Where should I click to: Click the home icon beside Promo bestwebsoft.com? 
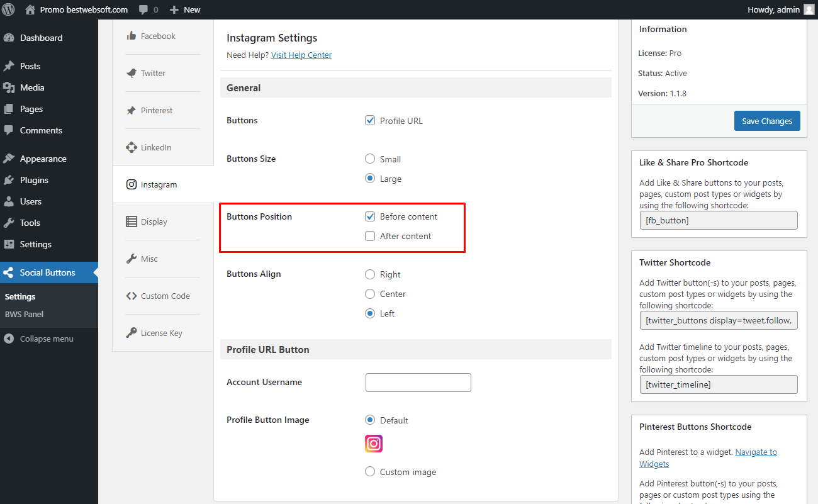tap(30, 9)
